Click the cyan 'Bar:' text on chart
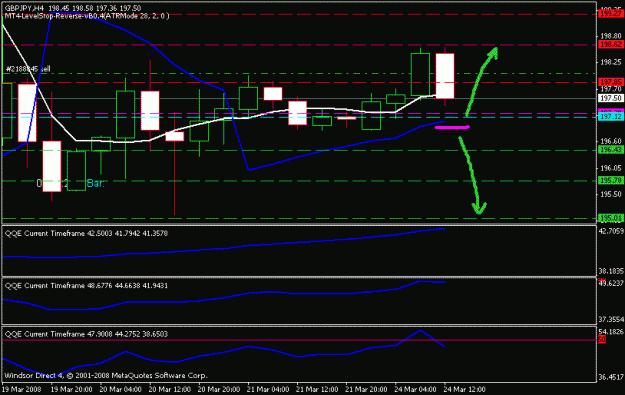The image size is (625, 395). point(95,183)
